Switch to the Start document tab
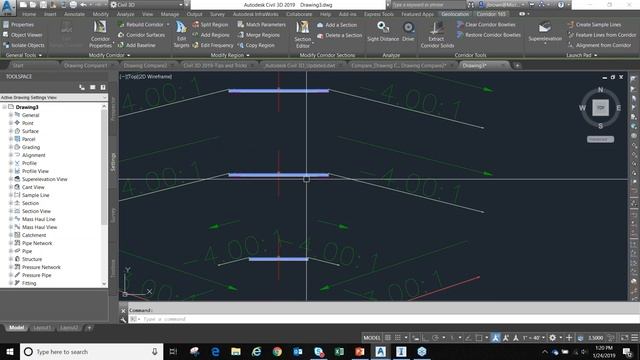The image size is (640, 360). 18,65
